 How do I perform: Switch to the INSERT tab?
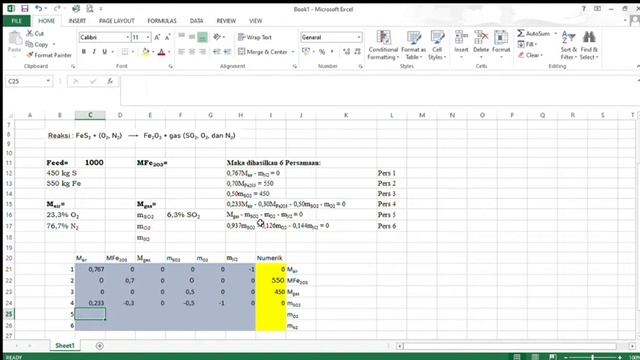77,21
